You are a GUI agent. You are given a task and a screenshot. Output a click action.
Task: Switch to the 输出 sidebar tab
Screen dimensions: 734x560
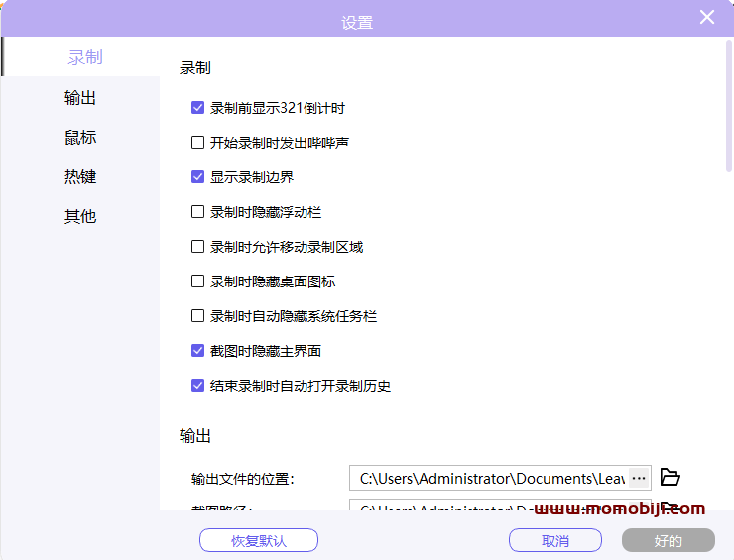click(x=80, y=98)
